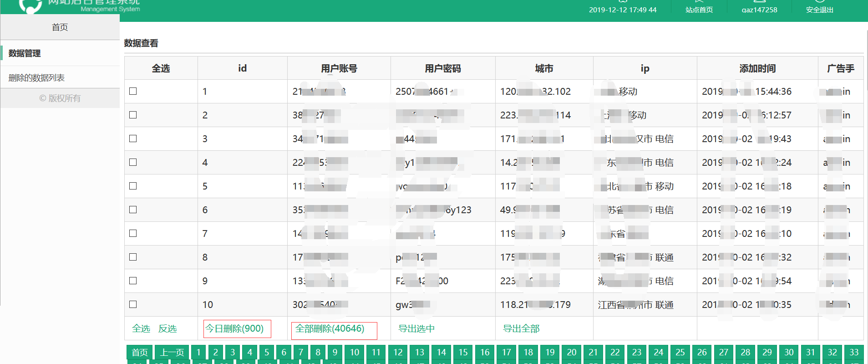Open 数据管理 in the sidebar
This screenshot has width=868, height=364.
(x=60, y=53)
